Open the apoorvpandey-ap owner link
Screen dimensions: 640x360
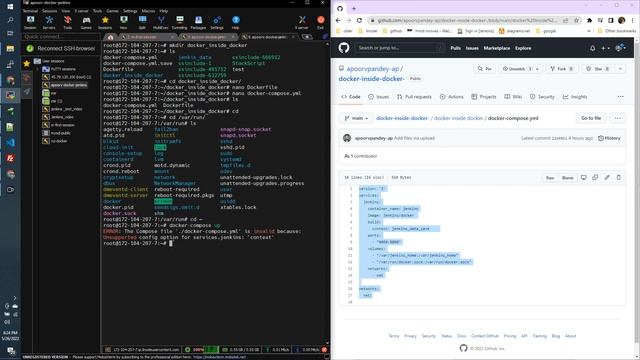coord(373,69)
